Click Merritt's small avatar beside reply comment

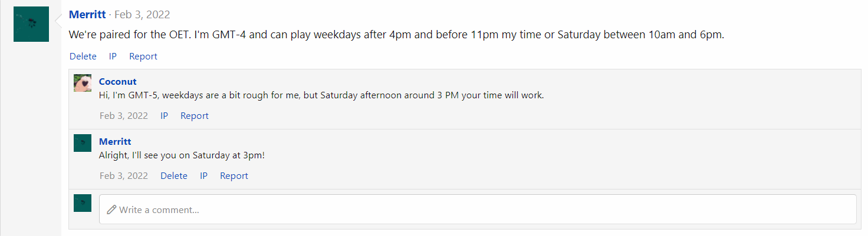83,143
